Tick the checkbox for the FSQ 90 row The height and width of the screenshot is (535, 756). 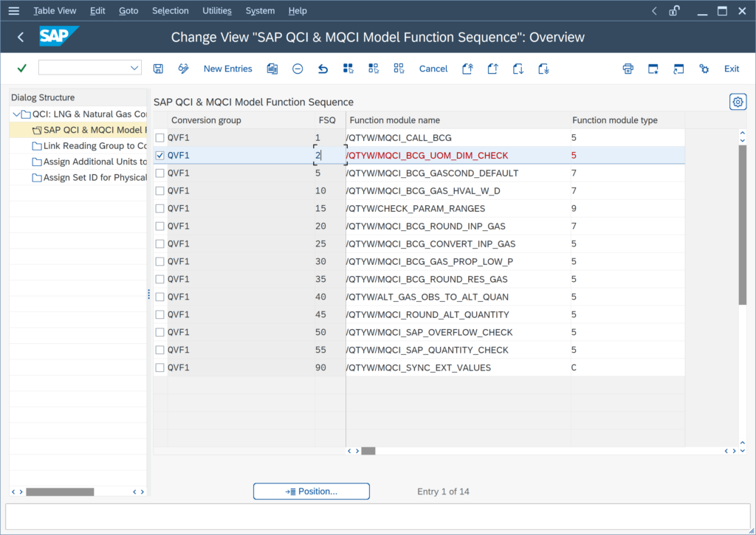[x=160, y=367]
